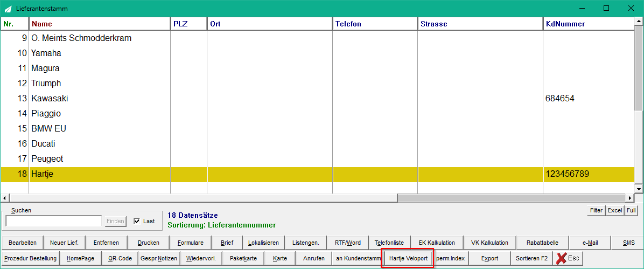Click the Telefon column header
The height and width of the screenshot is (269, 644).
[x=375, y=24]
